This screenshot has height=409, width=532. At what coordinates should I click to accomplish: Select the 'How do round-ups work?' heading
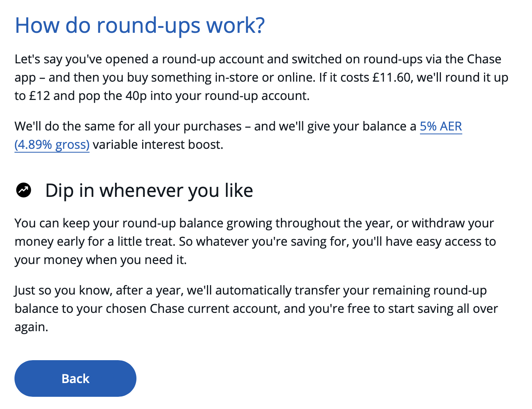[140, 26]
